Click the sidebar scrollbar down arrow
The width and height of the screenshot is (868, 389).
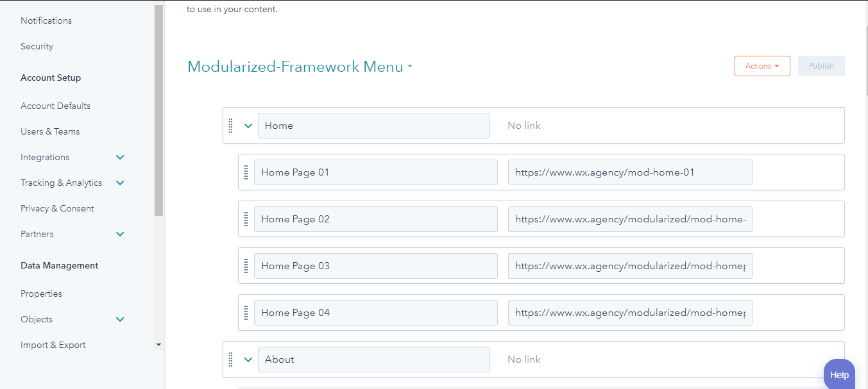pyautogui.click(x=158, y=345)
